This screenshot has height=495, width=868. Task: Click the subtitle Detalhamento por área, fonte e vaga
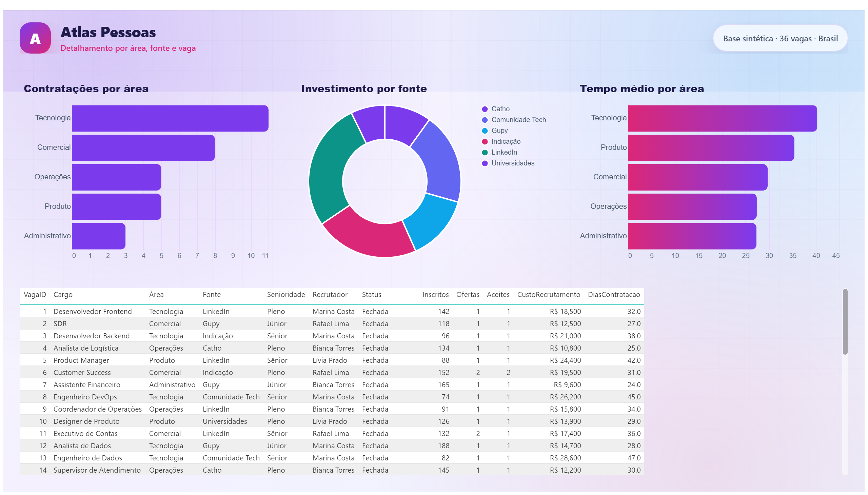[x=128, y=48]
